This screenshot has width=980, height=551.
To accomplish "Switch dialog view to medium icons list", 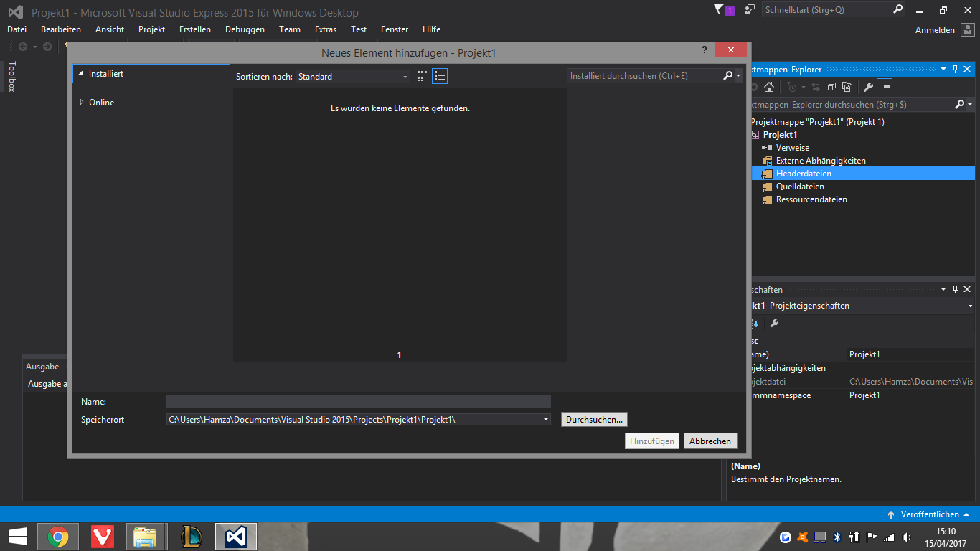I will 440,76.
